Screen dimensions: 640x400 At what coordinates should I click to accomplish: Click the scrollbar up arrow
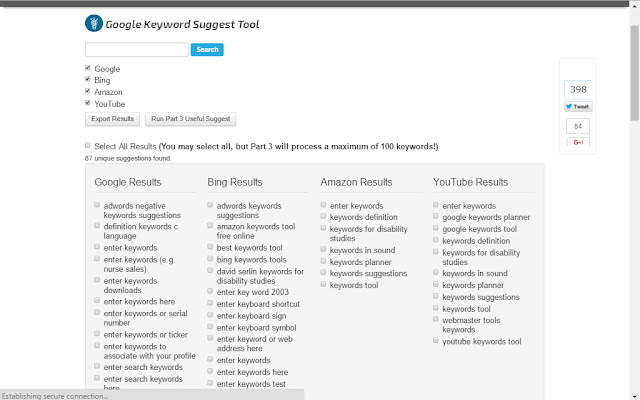635,4
